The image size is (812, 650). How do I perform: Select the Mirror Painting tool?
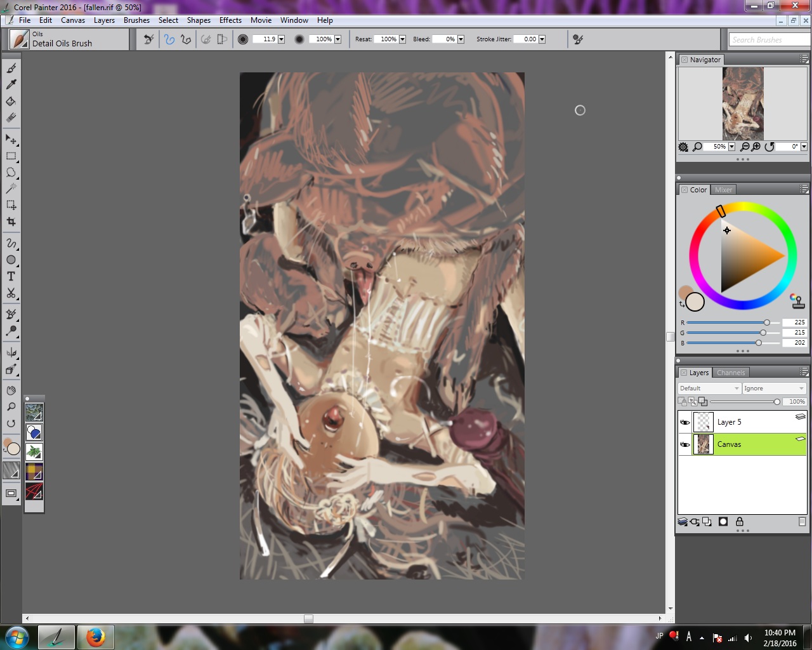click(11, 352)
